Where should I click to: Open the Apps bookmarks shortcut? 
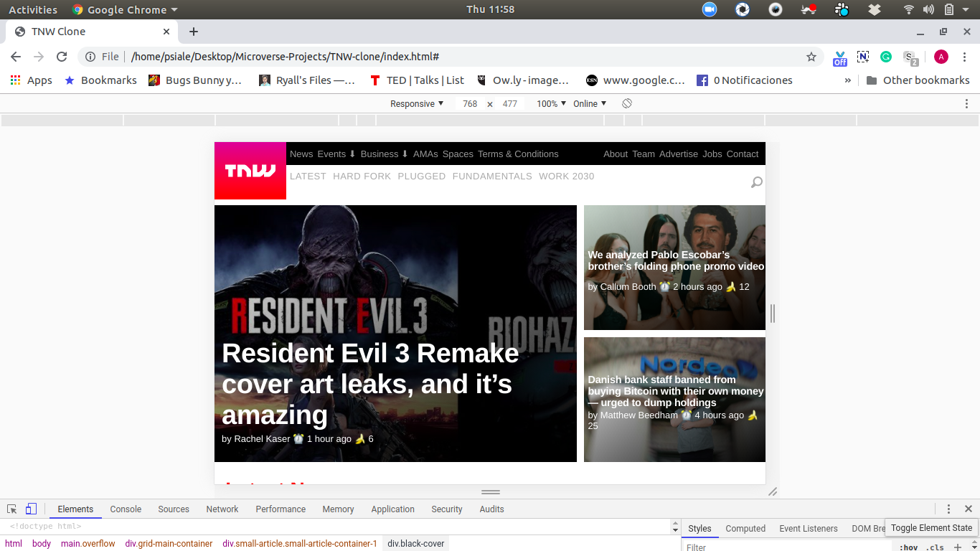31,80
